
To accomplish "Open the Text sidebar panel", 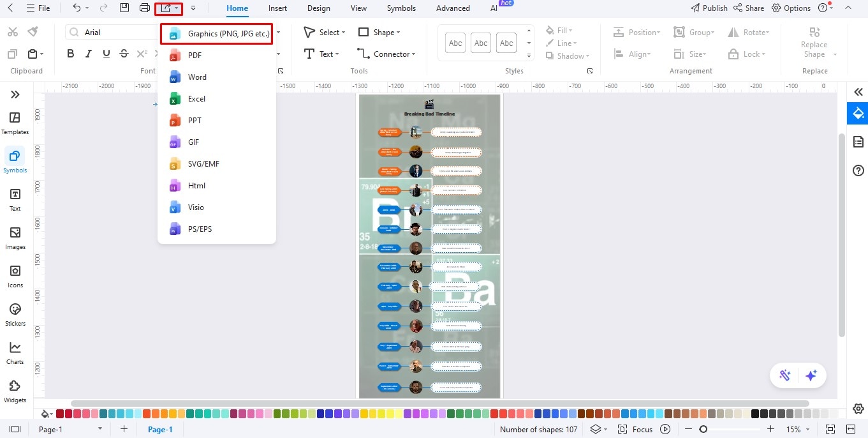I will [x=15, y=200].
